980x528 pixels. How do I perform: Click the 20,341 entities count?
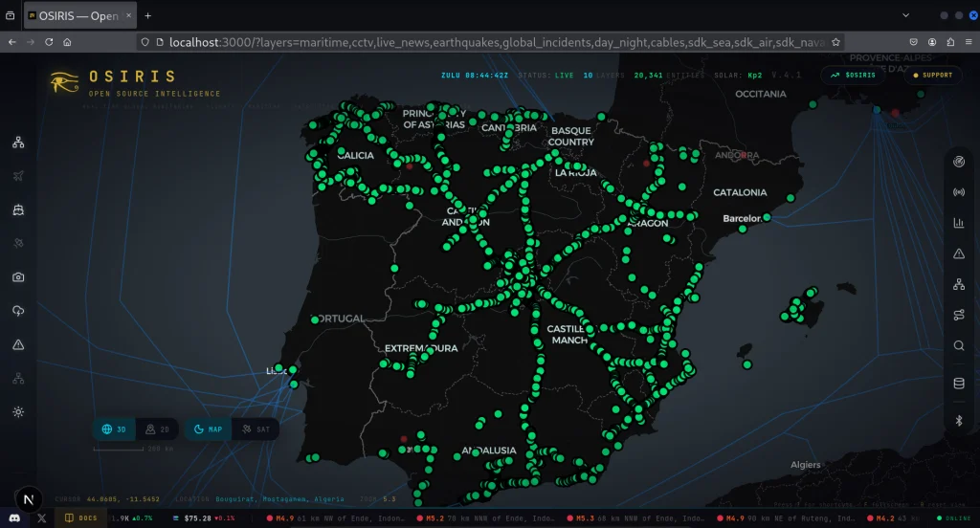(x=669, y=75)
